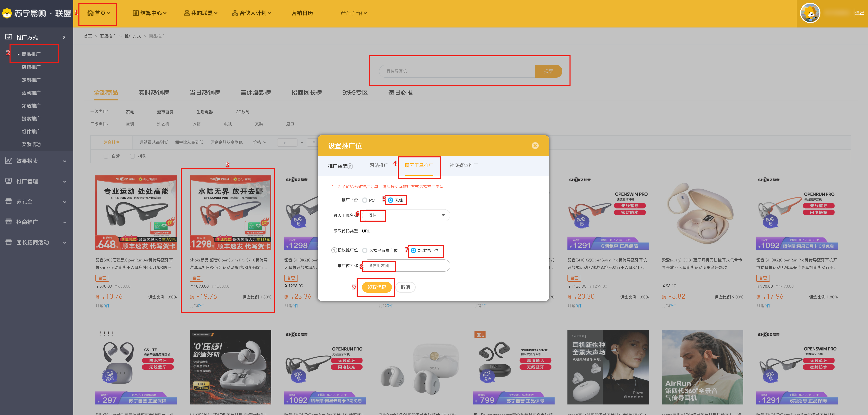Expand the 效果报表 sidebar section
This screenshot has width=868, height=415.
tap(65, 161)
